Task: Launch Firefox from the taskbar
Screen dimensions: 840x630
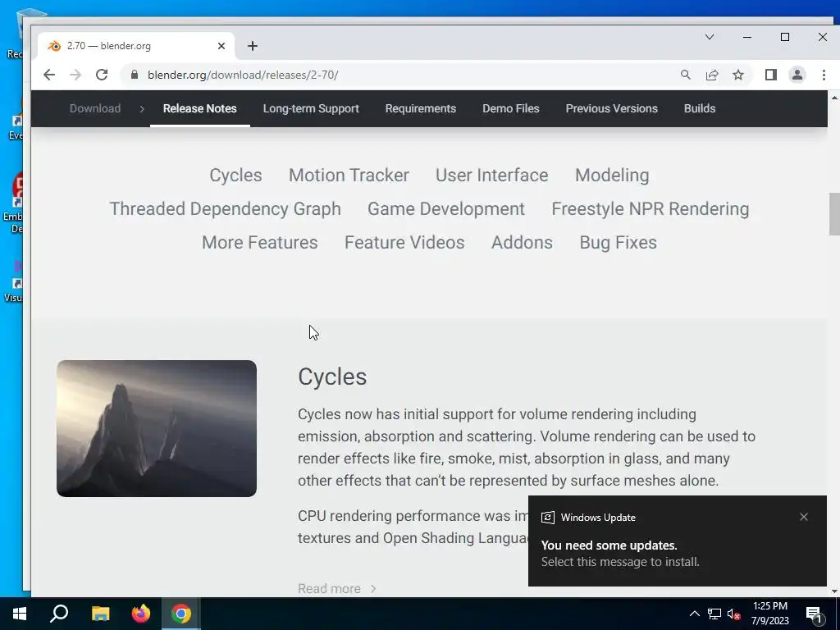Action: coord(141,614)
